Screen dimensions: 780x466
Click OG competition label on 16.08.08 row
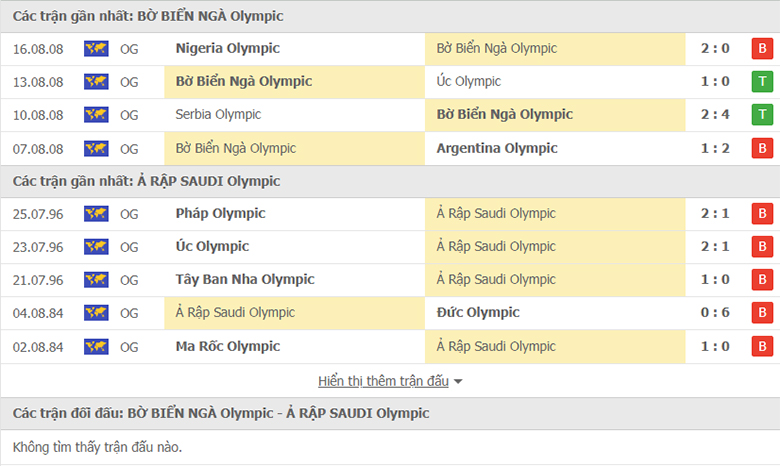click(129, 49)
